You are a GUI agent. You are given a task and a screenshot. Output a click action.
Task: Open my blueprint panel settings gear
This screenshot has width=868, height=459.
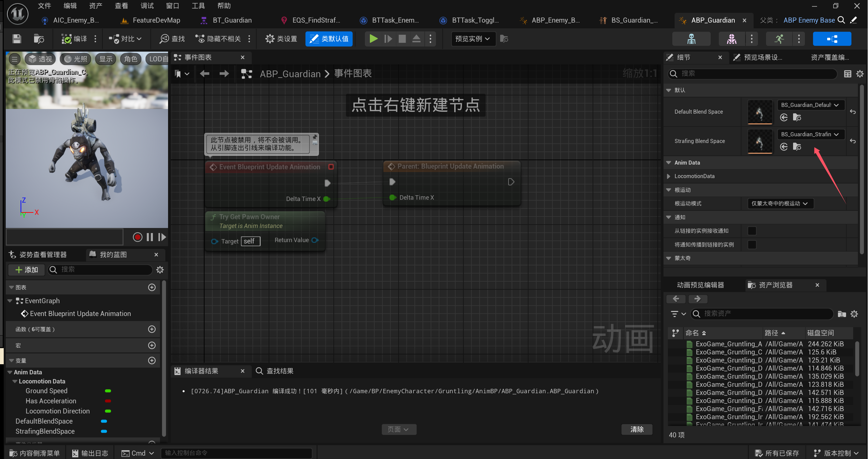[x=160, y=269]
